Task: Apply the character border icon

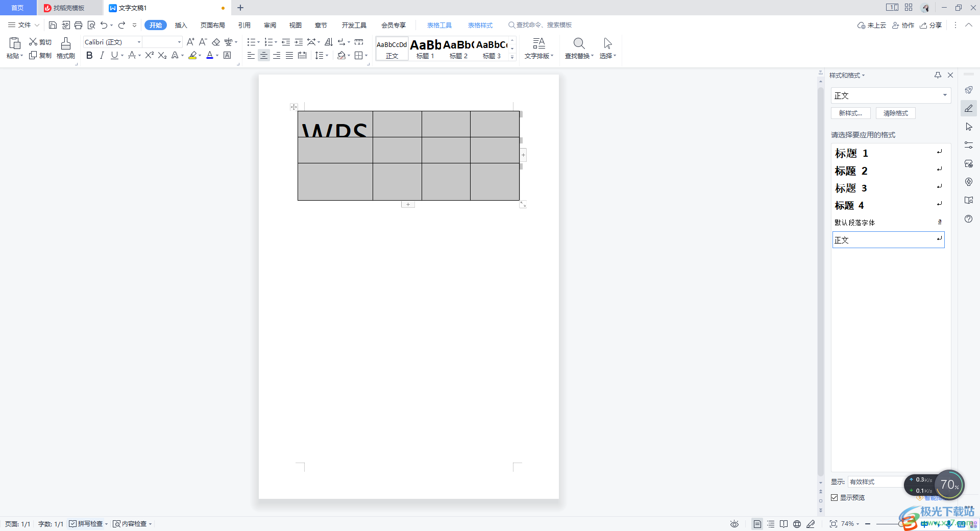Action: (x=227, y=55)
